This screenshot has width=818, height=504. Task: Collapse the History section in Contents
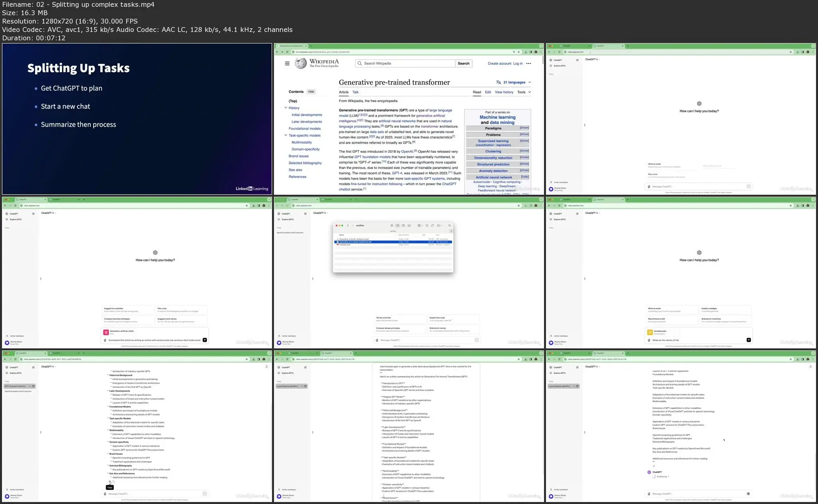point(286,108)
